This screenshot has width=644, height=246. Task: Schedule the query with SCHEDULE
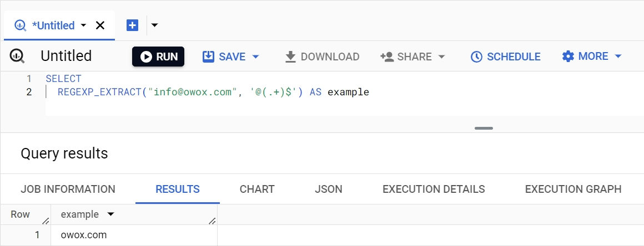[506, 57]
